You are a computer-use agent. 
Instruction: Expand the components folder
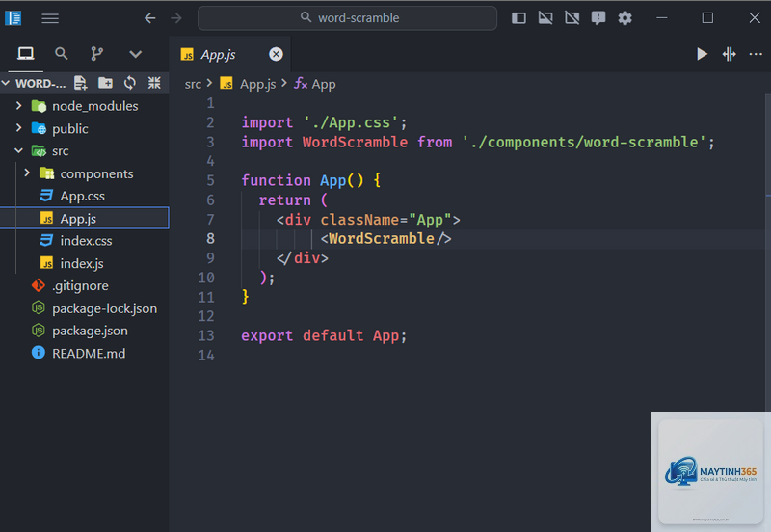27,173
